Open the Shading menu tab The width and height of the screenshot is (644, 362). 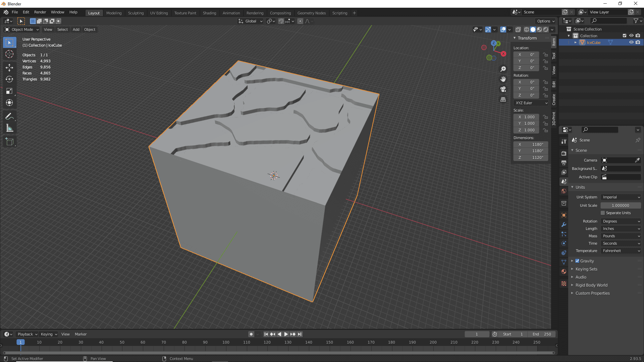pos(209,12)
